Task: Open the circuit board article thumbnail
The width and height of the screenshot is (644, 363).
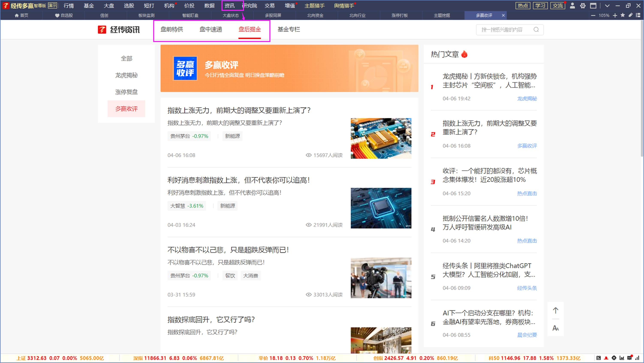Action: click(381, 138)
